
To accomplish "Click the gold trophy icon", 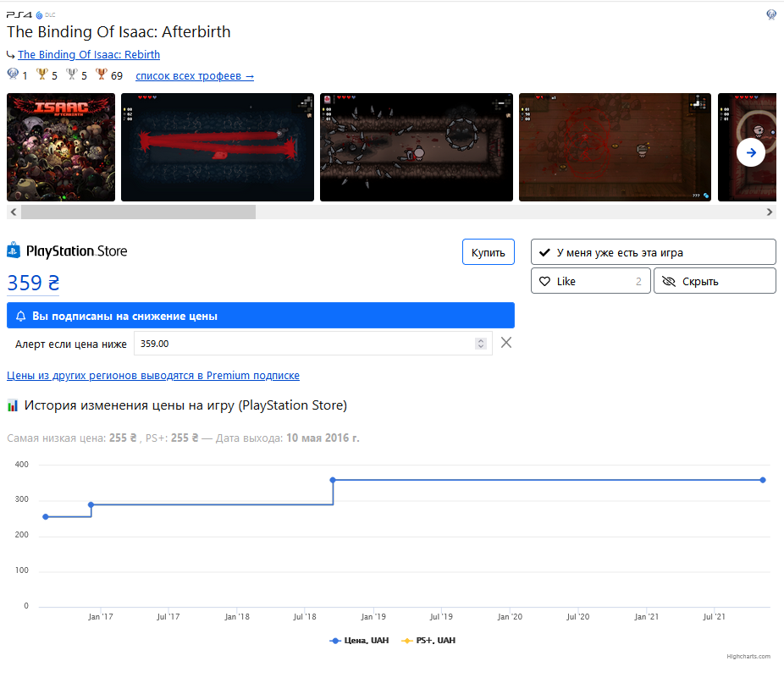I will coord(42,74).
